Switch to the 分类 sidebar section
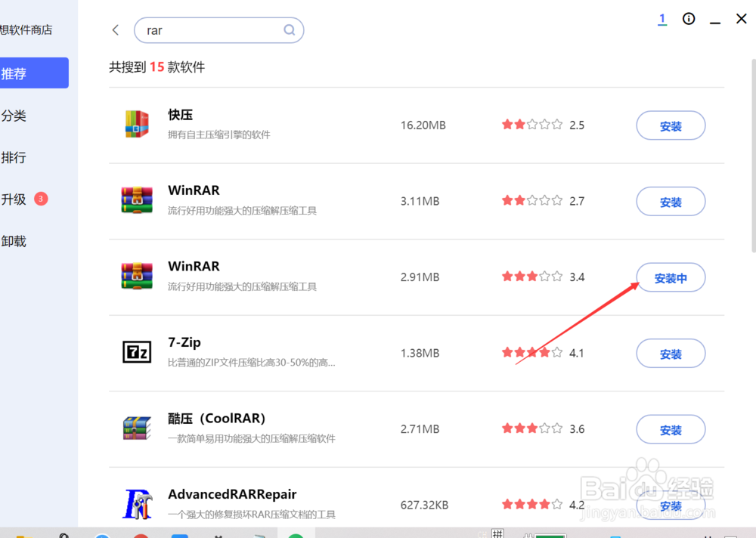The image size is (756, 538). coord(14,116)
